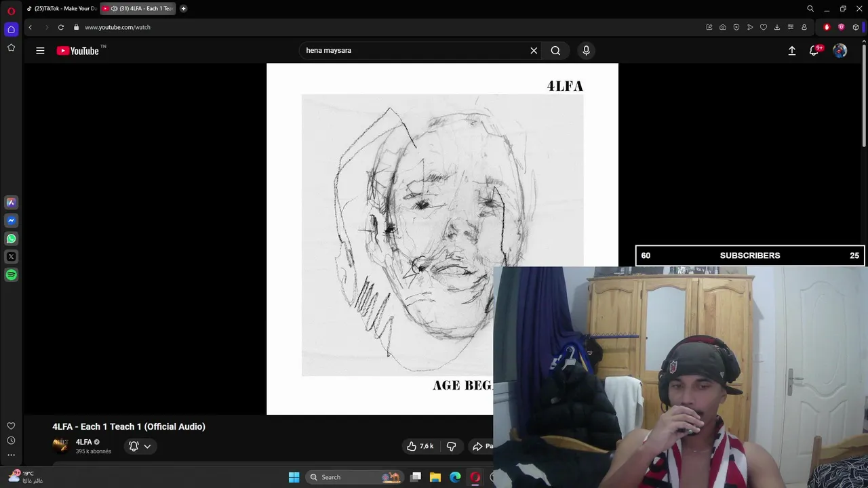
Task: Expand subscription notification bell dropdown
Action: pyautogui.click(x=140, y=446)
